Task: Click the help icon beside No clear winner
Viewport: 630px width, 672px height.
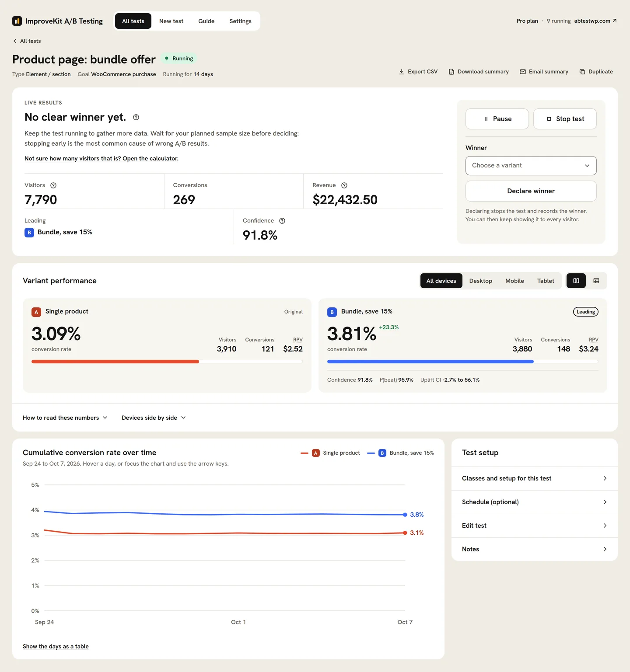Action: pyautogui.click(x=136, y=117)
